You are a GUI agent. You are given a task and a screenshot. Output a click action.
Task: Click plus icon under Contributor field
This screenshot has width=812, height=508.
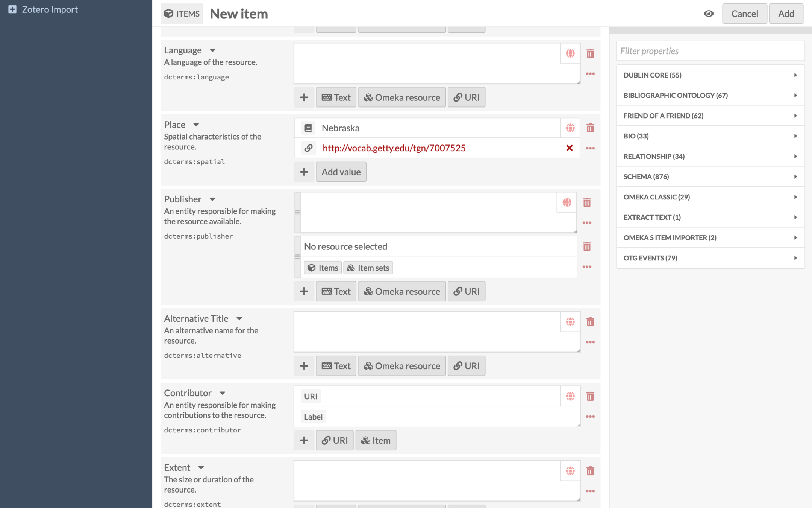(x=304, y=440)
